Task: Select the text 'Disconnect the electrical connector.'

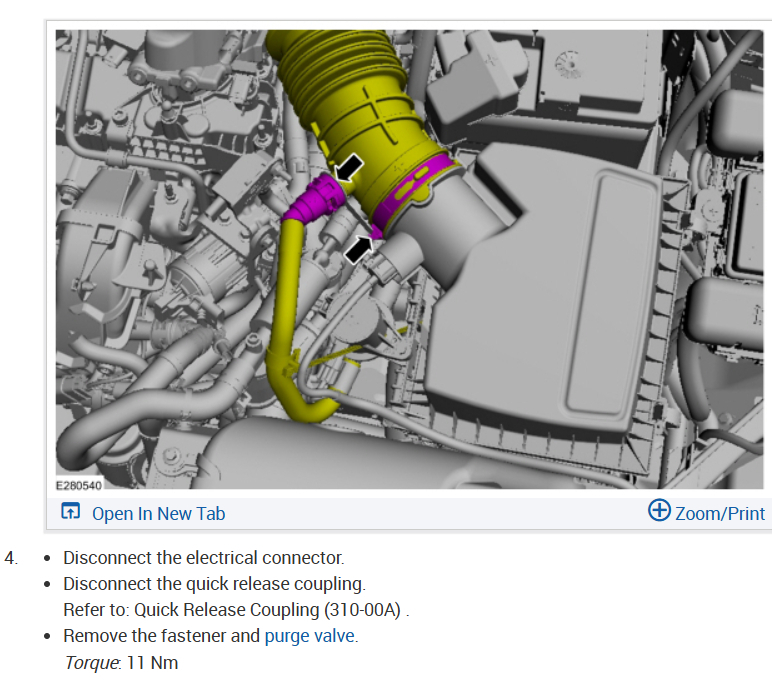Action: coord(204,558)
